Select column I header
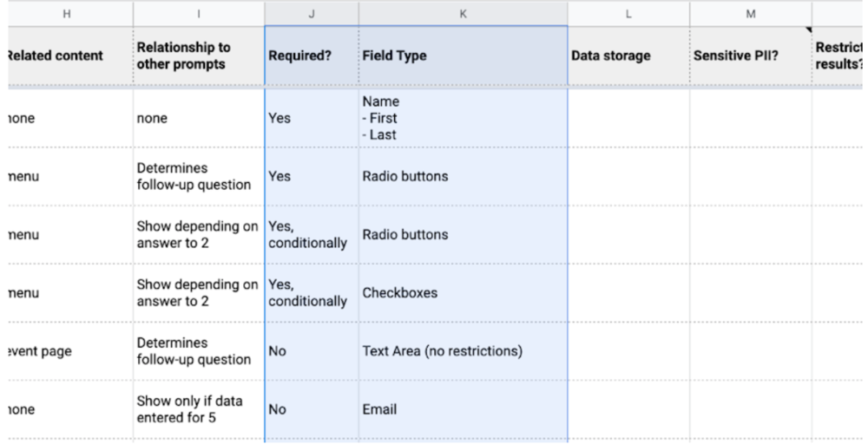Viewport: 868px width, 444px height. (x=200, y=14)
